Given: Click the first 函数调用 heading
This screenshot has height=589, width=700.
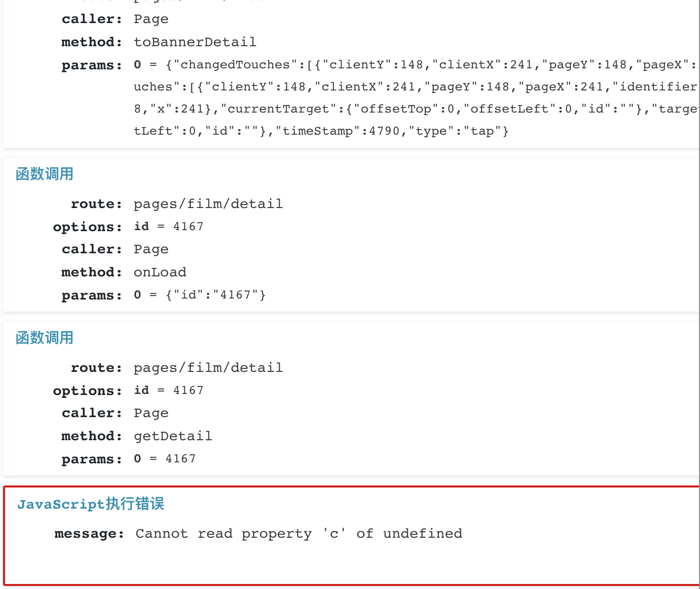Looking at the screenshot, I should [45, 174].
